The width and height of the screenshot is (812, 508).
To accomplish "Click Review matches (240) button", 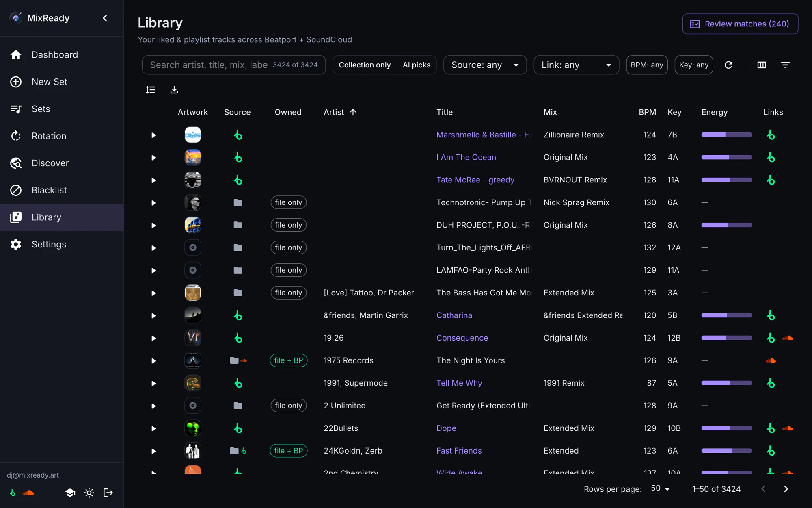I will pos(740,24).
